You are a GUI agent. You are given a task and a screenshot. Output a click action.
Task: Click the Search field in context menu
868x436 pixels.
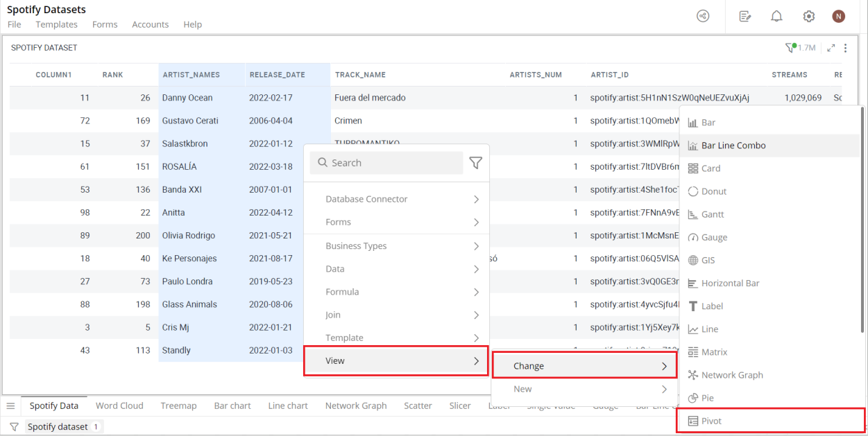386,163
